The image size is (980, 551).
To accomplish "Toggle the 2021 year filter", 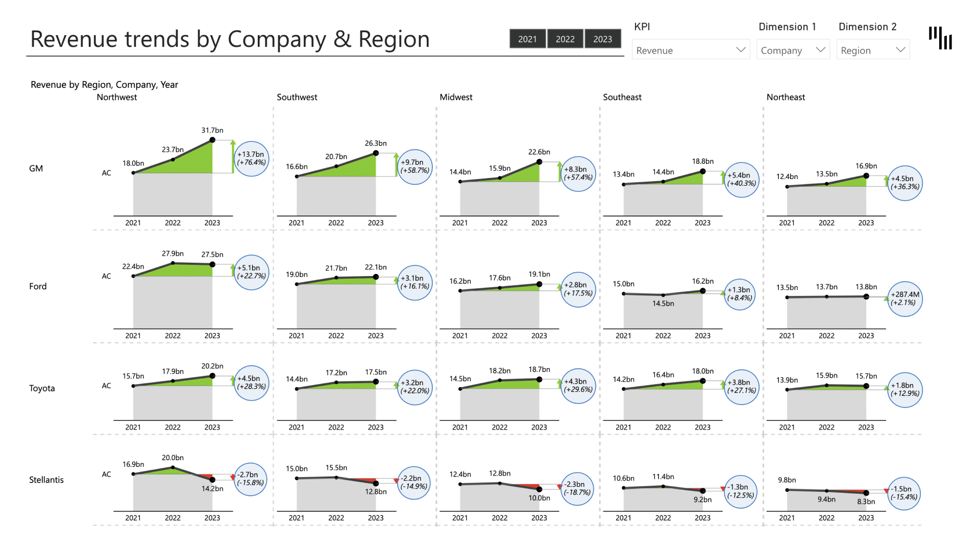I will (x=527, y=38).
